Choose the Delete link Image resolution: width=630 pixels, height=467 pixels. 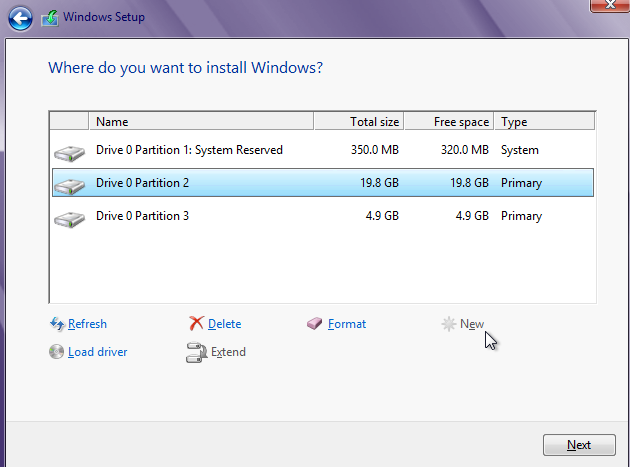pyautogui.click(x=225, y=324)
